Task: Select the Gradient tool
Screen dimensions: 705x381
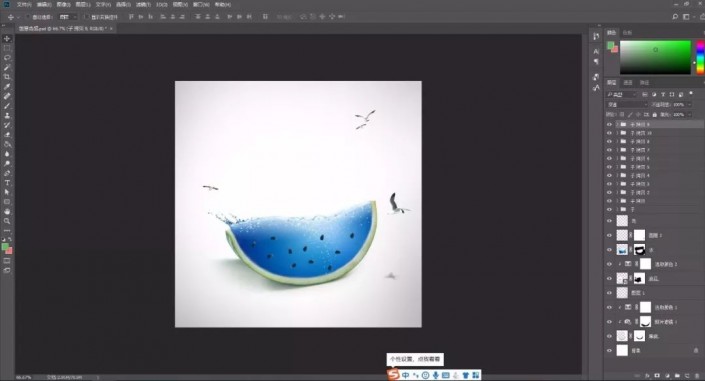Action: [7, 144]
